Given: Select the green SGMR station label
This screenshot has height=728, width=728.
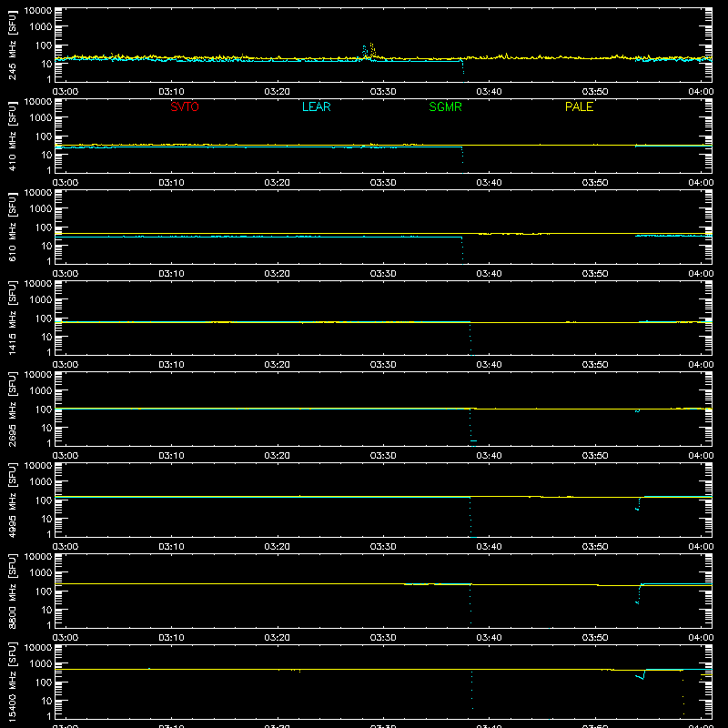Looking at the screenshot, I should point(445,106).
